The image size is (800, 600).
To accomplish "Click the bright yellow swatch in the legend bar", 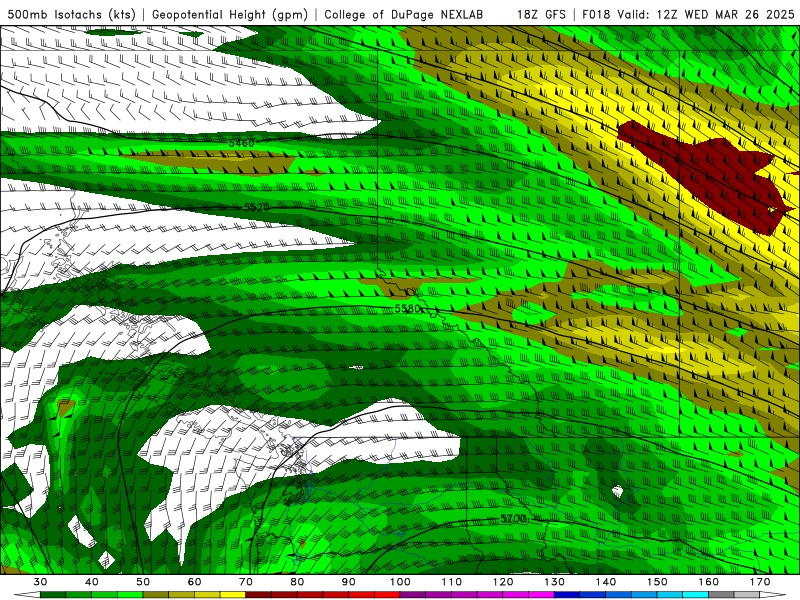I will pos(233,595).
